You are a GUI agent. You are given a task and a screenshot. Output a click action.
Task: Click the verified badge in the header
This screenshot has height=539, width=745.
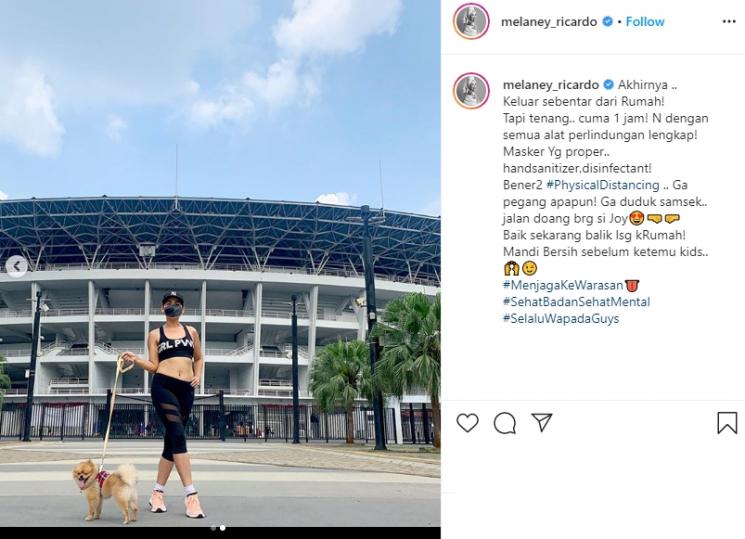pyautogui.click(x=607, y=22)
